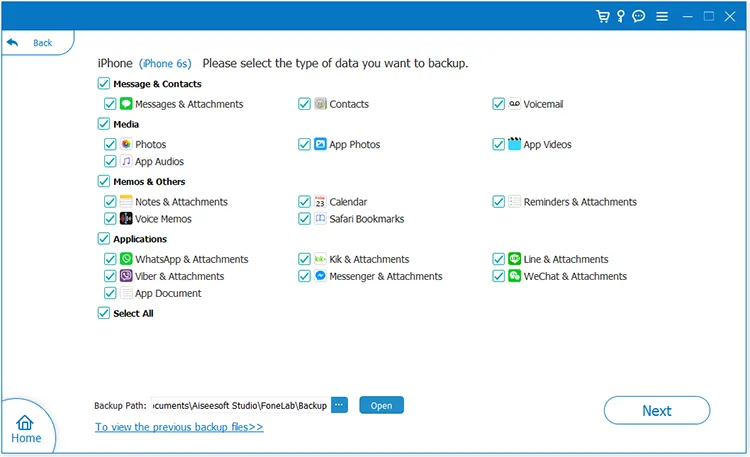Go to Home via house icon
Viewport: 750px width, 457px height.
click(x=24, y=423)
